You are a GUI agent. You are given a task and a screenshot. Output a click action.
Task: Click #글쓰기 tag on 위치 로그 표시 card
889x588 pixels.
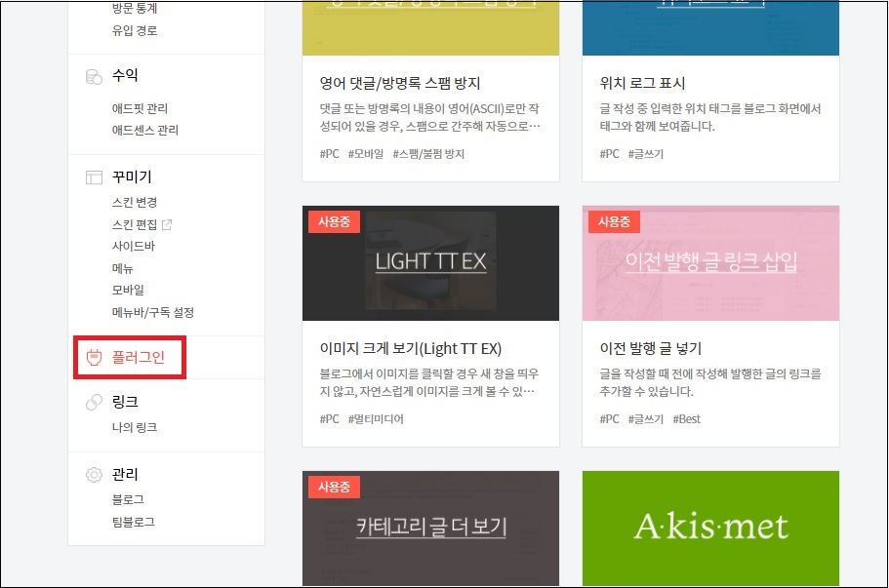click(x=646, y=154)
